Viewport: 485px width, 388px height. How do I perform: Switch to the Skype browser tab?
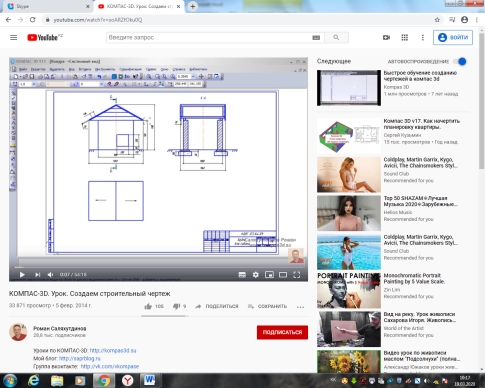47,6
